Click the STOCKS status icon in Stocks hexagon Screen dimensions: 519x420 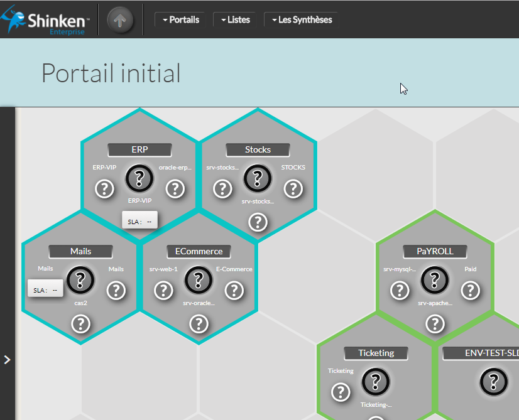point(292,188)
